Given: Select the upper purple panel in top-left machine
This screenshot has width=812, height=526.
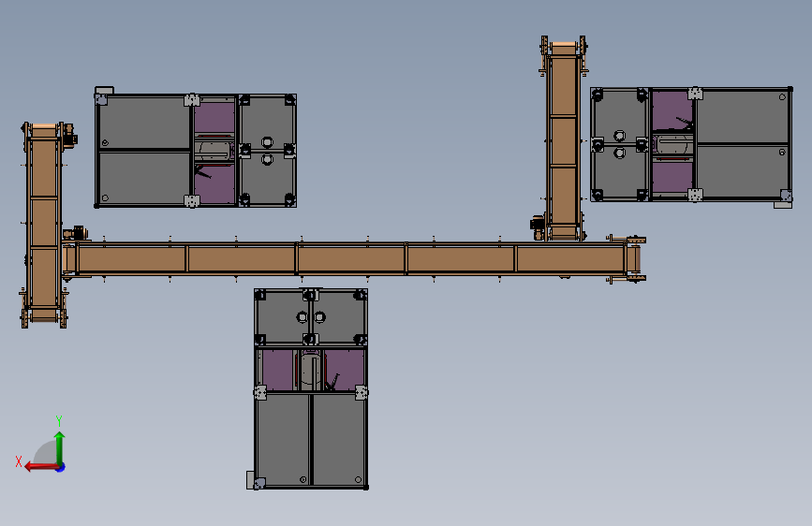Looking at the screenshot, I should click(214, 118).
